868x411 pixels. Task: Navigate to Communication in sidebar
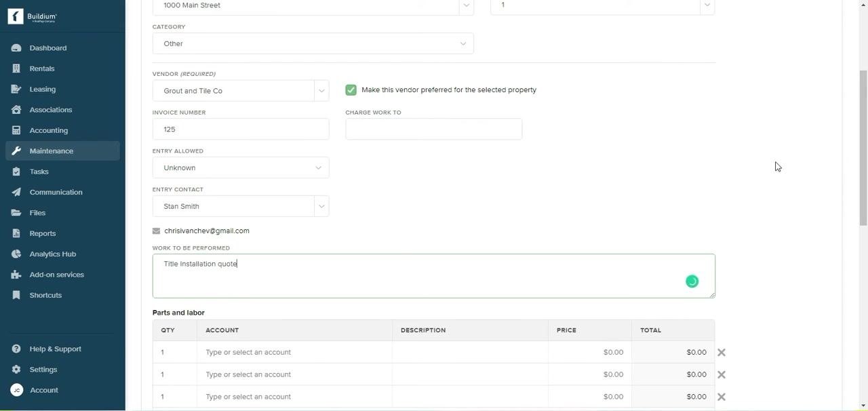(56, 192)
